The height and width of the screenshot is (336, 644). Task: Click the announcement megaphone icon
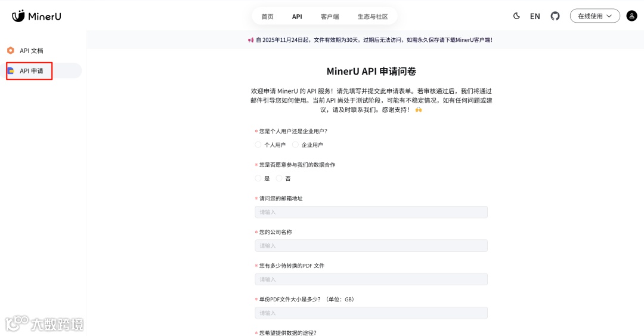250,40
